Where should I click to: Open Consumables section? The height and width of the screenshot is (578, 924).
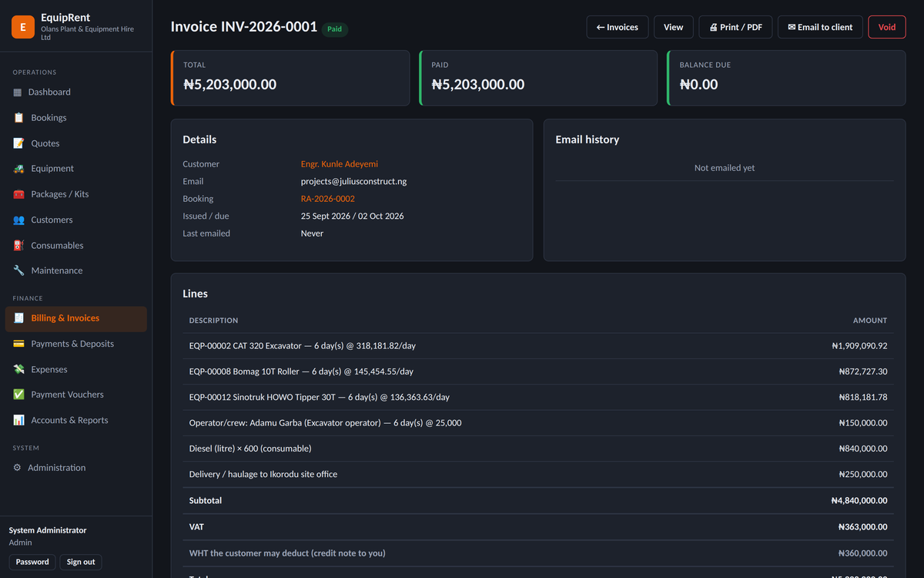(x=75, y=245)
